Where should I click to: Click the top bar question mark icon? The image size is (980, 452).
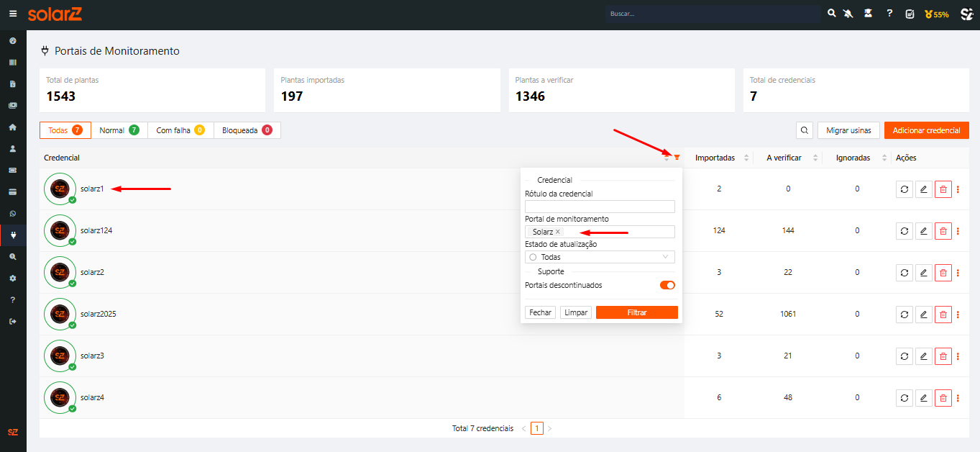point(889,14)
